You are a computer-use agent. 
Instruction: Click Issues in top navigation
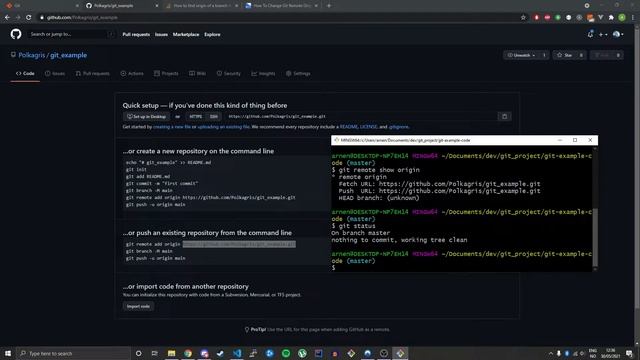click(161, 35)
